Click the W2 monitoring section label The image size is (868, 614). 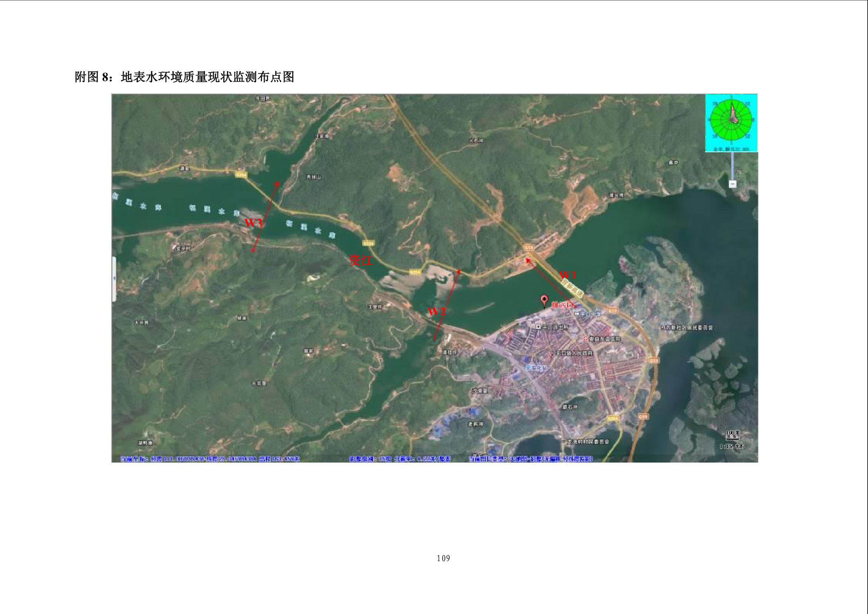[x=436, y=311]
